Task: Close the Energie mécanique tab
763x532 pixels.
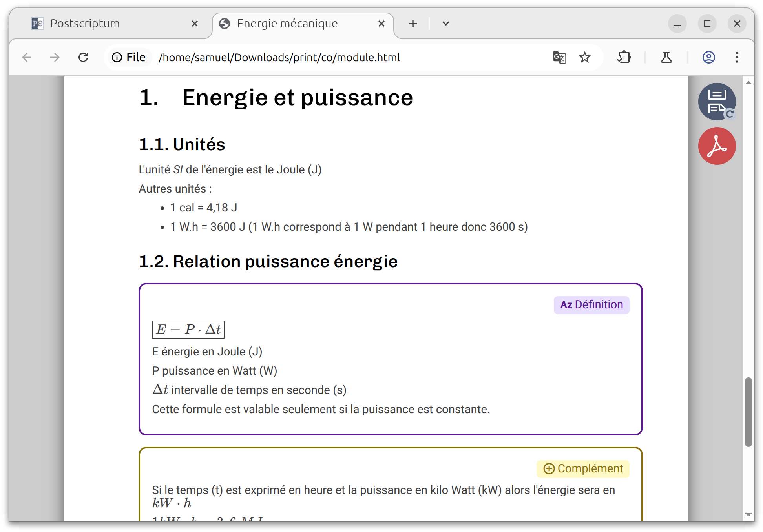Action: click(381, 24)
